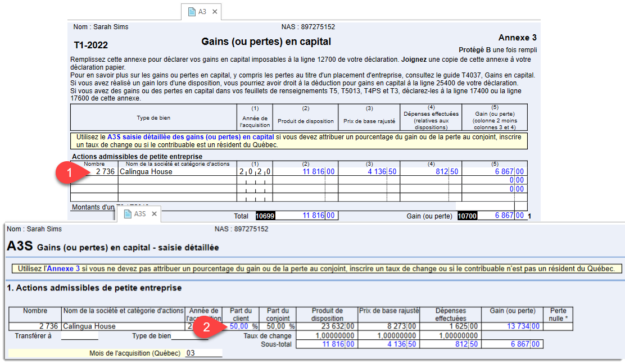Click A3S Nombre cell 2 736
The width and height of the screenshot is (625, 364).
(35, 326)
